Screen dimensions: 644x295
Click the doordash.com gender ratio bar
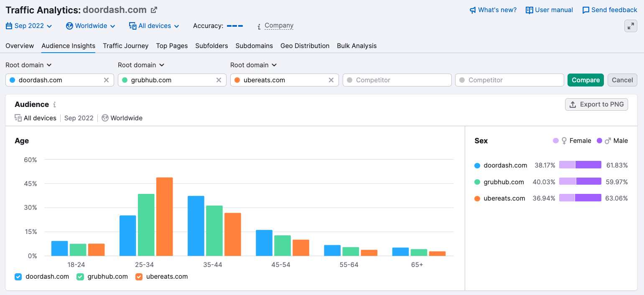[x=580, y=165]
